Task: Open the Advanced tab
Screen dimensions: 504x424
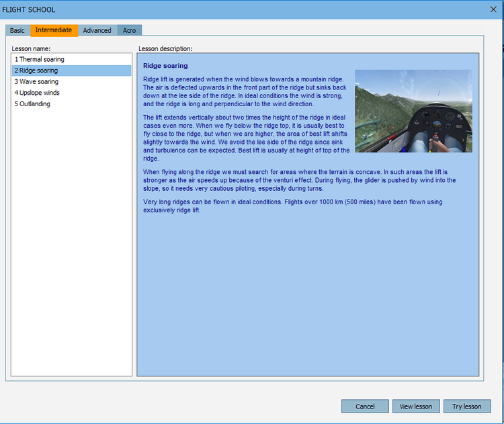Action: click(x=97, y=30)
